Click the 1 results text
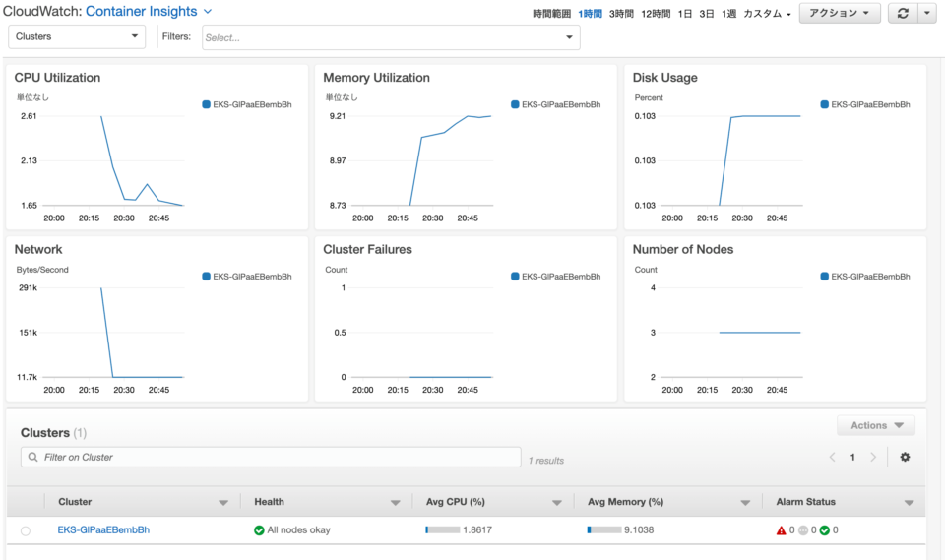Viewport: 945px width, 560px height. [546, 461]
